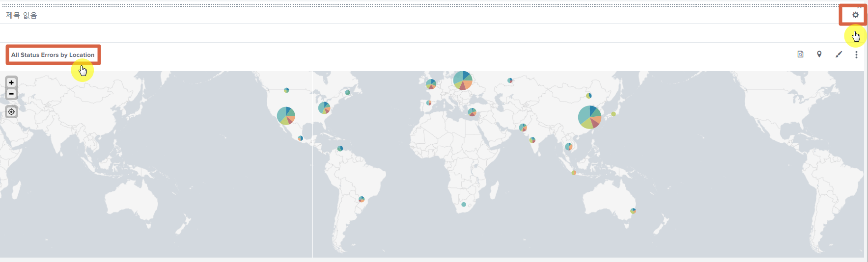The image size is (868, 262).
Task: Select the pie marker over Turkey
Action: pos(472,112)
